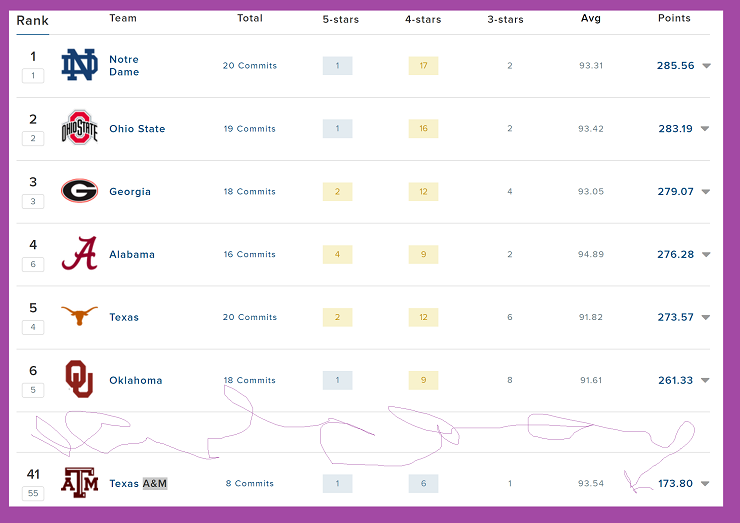Expand the Alabama row dropdown arrow
The image size is (740, 523).
click(x=706, y=255)
